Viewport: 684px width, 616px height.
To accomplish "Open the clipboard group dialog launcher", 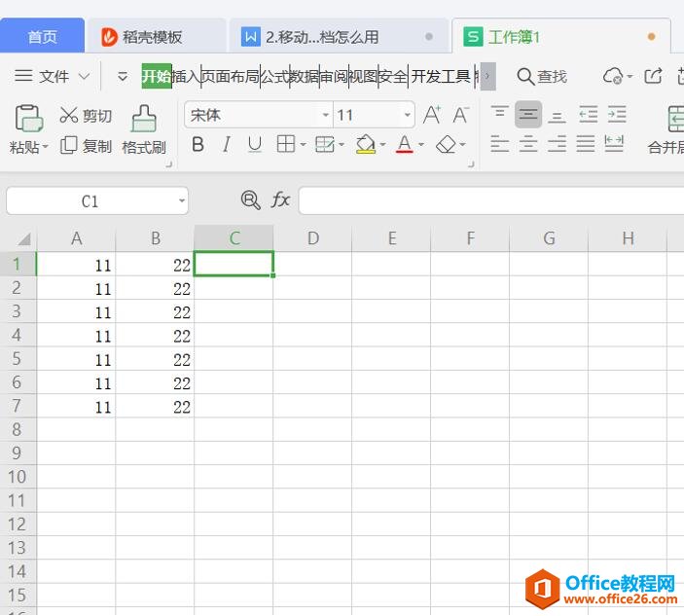I will pyautogui.click(x=169, y=164).
